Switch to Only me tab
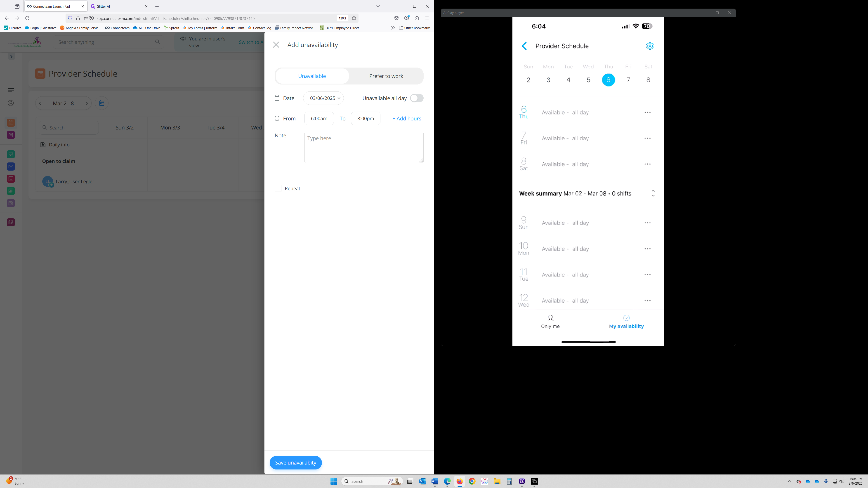Image resolution: width=868 pixels, height=488 pixels. [x=550, y=322]
